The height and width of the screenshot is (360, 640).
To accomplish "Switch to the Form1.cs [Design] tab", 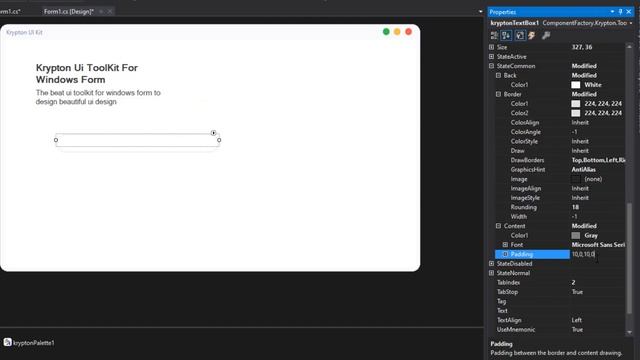I will (69, 11).
